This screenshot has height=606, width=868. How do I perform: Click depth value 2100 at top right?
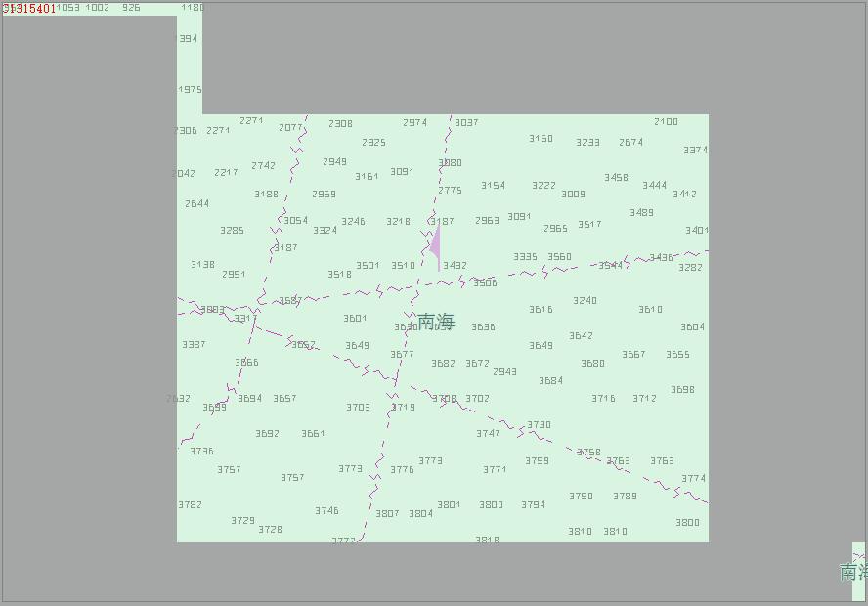coord(666,122)
